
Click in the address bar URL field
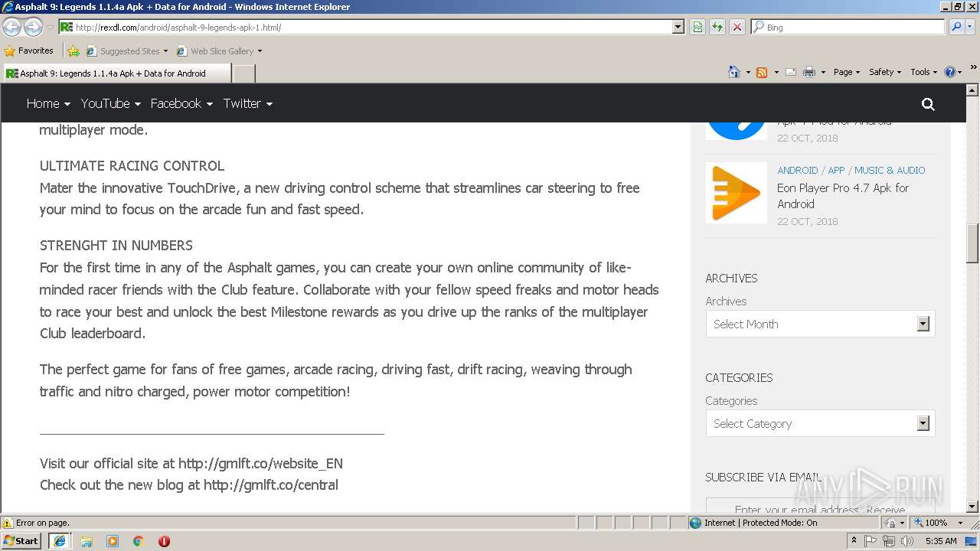coord(371,27)
